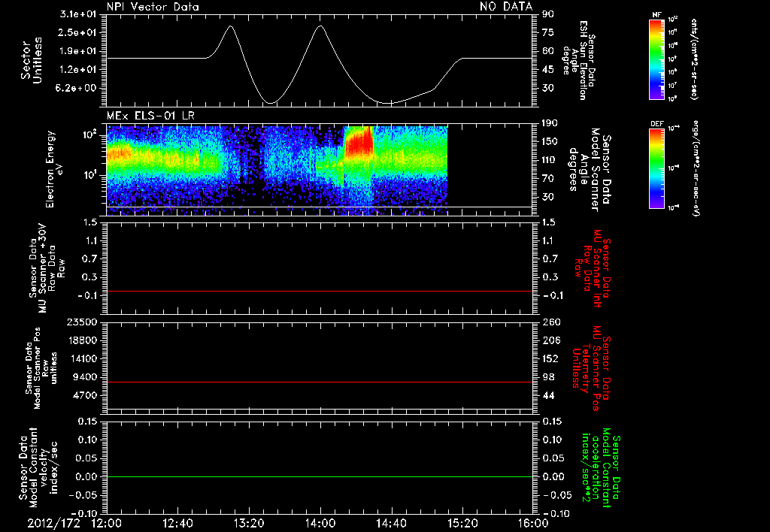Viewport: 770px width, 532px height.
Task: Click the "9400" tick label
Action: [x=85, y=377]
